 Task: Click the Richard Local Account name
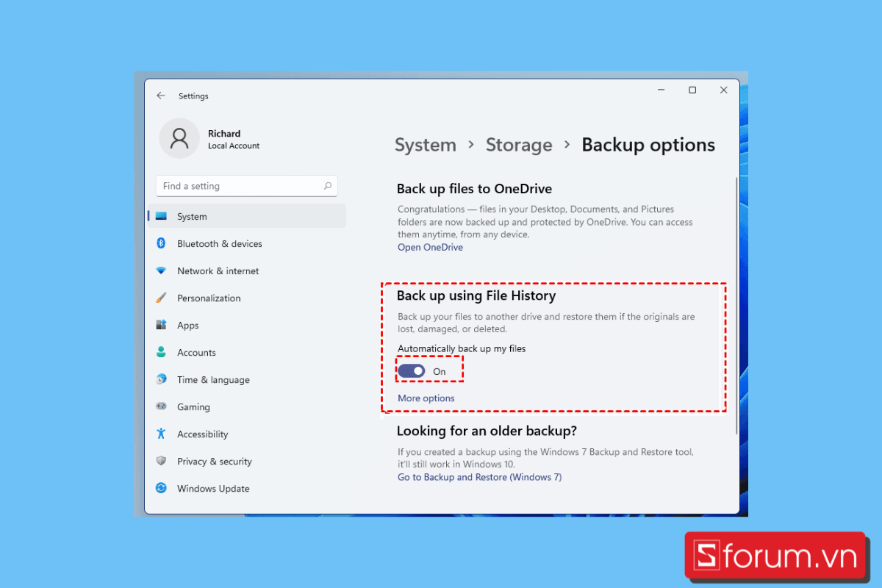tap(234, 139)
